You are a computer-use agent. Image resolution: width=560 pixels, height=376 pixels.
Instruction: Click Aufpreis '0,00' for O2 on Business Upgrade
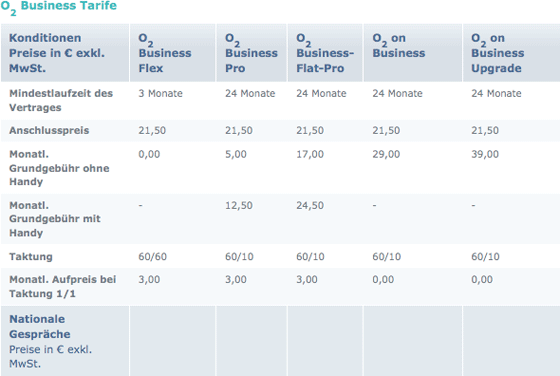coord(482,279)
